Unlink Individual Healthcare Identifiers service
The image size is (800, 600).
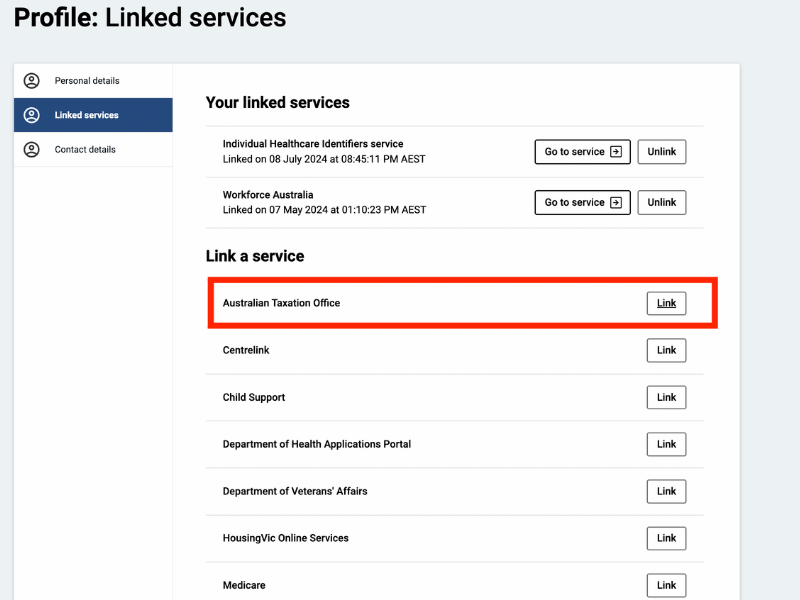click(x=662, y=152)
